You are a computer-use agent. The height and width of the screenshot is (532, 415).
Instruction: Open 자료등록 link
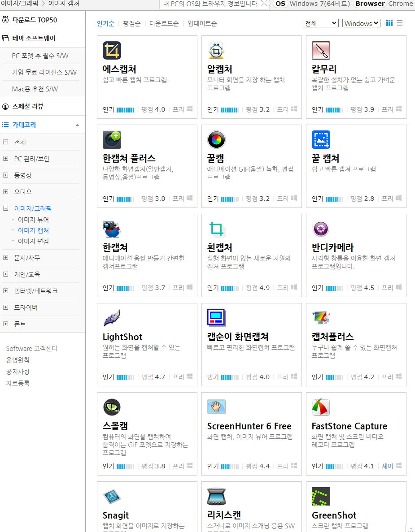tap(17, 383)
